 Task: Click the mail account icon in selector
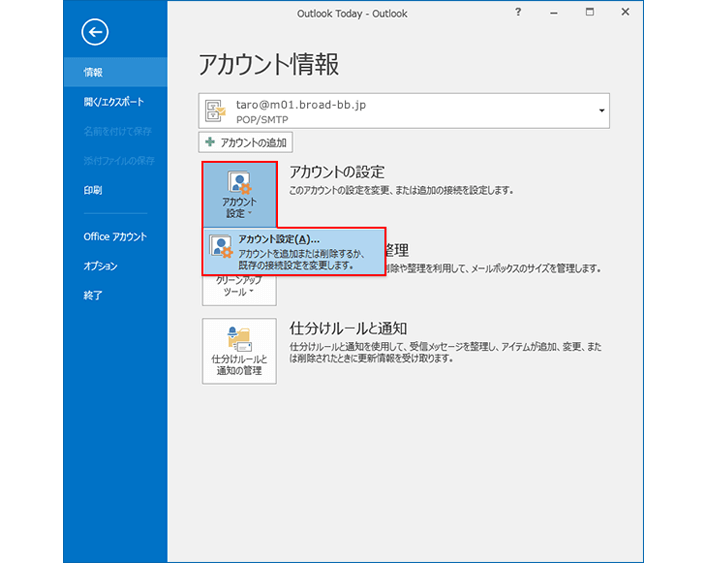click(216, 110)
